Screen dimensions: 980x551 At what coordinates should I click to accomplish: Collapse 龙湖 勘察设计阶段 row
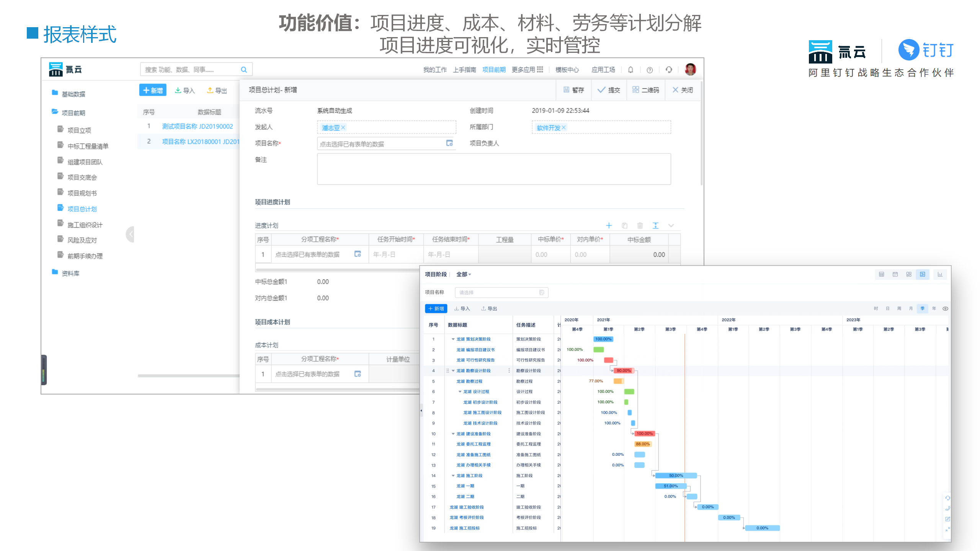coord(453,370)
